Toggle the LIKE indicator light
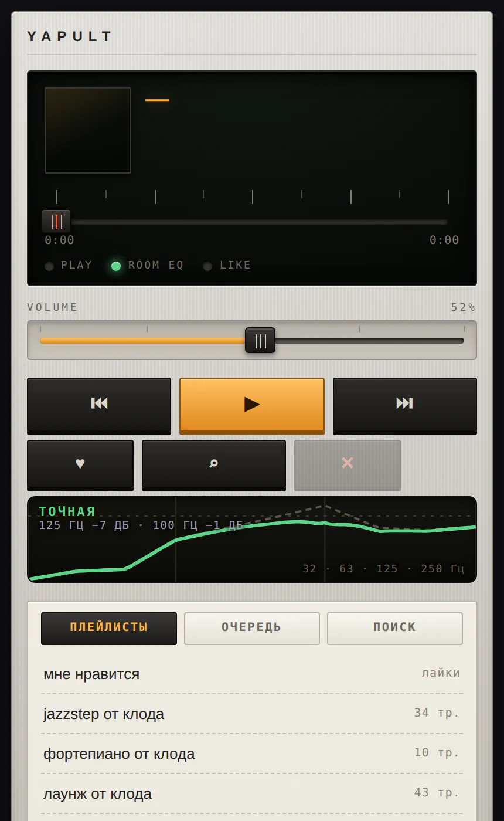This screenshot has height=821, width=504. [227, 266]
